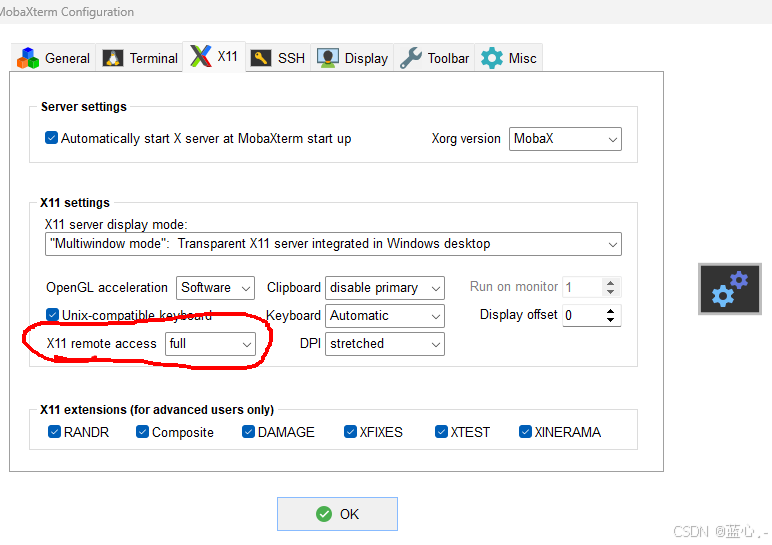This screenshot has width=772, height=545.
Task: Increase the Display offset value
Action: coord(611,311)
